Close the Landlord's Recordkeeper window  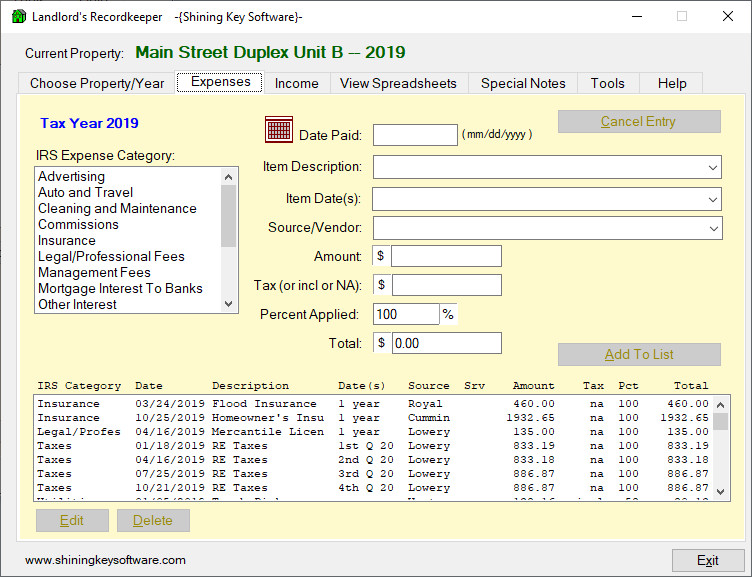(x=728, y=16)
